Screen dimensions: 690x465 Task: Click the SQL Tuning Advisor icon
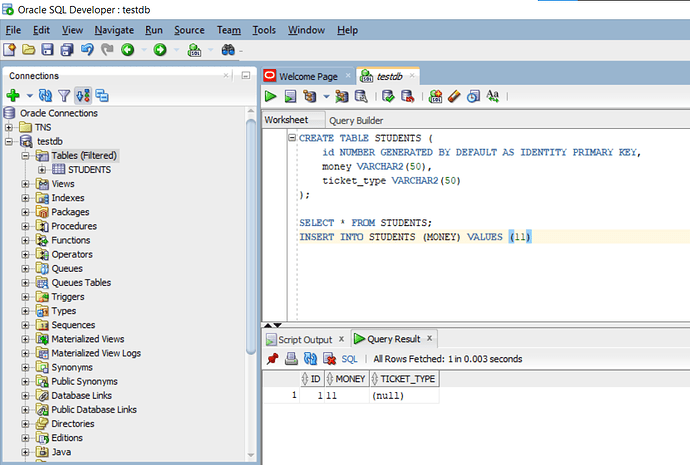pyautogui.click(x=361, y=96)
